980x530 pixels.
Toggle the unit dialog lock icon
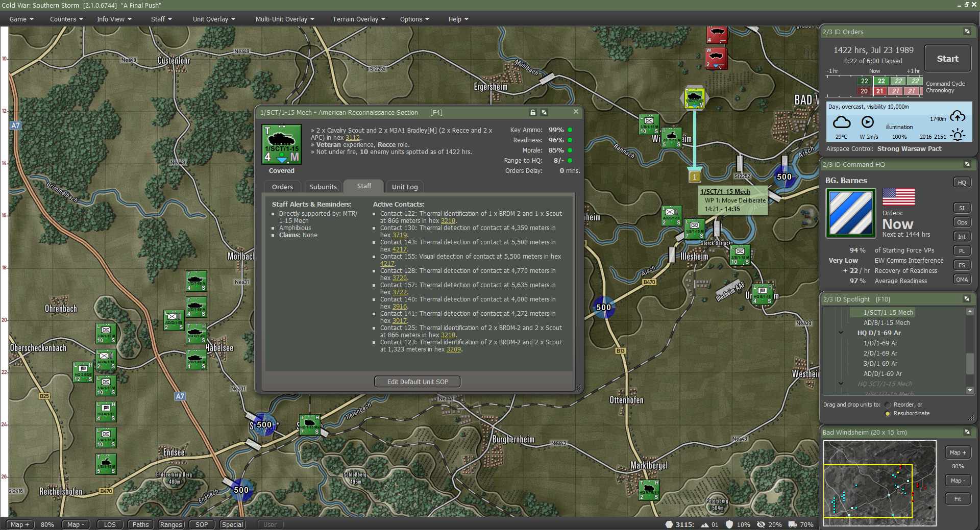point(533,112)
